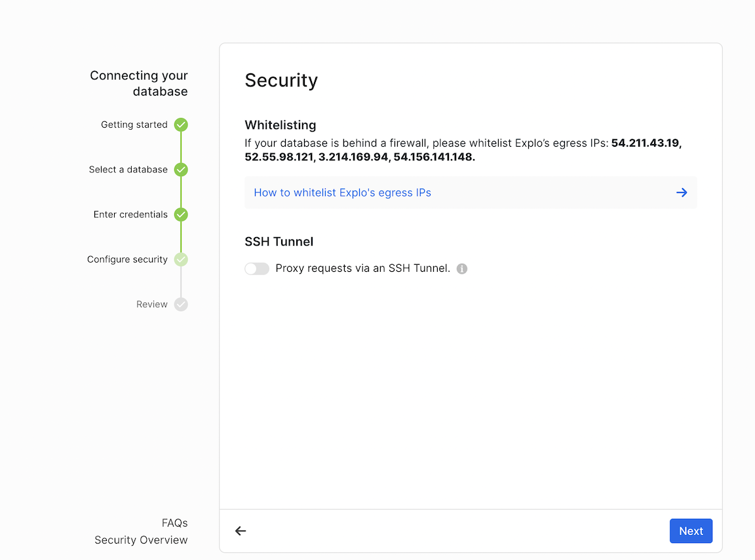The width and height of the screenshot is (755, 560).
Task: Open the Security Overview link
Action: tap(141, 540)
